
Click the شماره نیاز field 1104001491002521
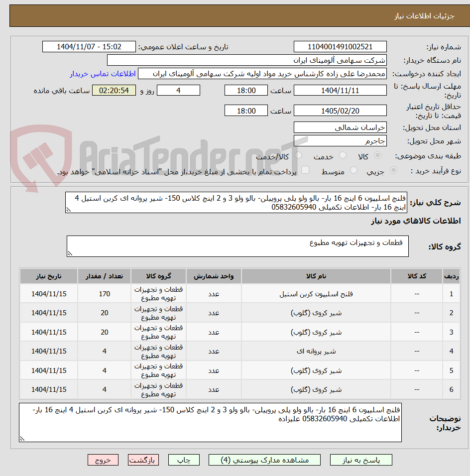(340, 47)
